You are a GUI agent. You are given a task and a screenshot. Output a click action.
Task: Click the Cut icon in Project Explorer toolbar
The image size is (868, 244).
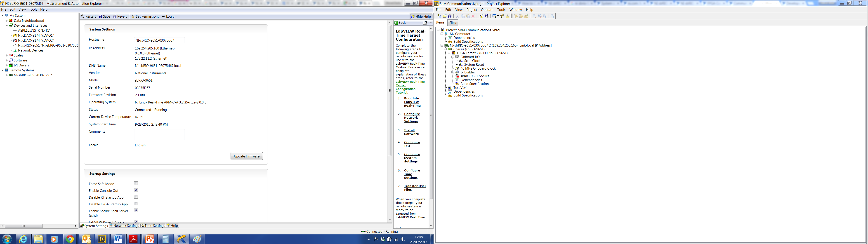[x=457, y=16]
